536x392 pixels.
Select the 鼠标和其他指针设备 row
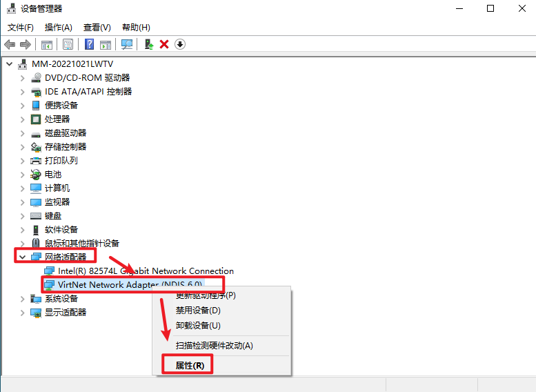pyautogui.click(x=82, y=244)
